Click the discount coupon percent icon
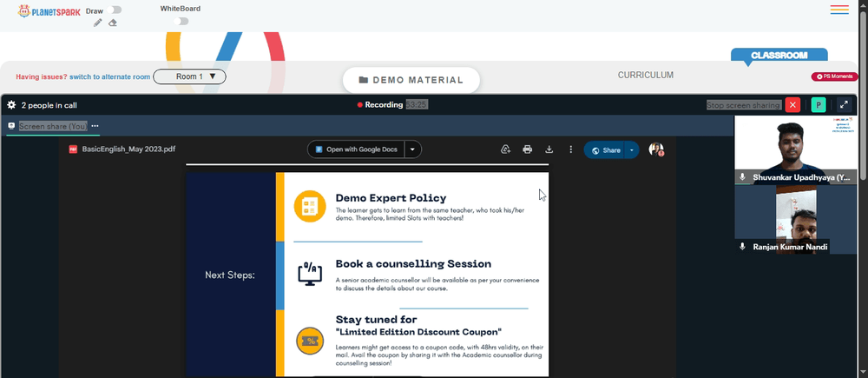Screen dimensions: 868x378 pyautogui.click(x=310, y=341)
